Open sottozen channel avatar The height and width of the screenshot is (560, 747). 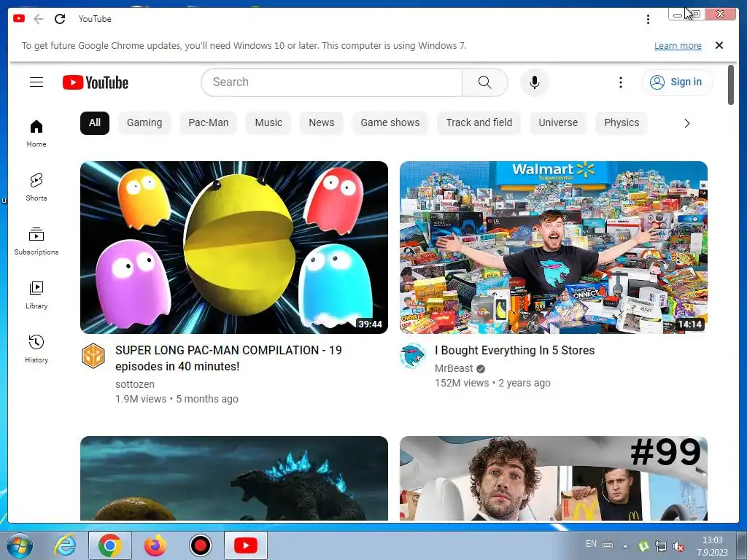93,356
